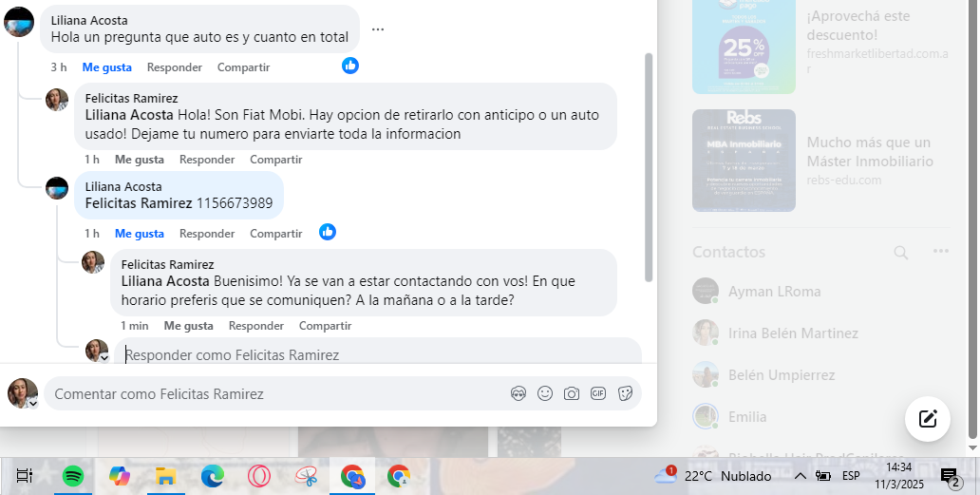980x495 pixels.
Task: Open the new message compose button
Action: click(928, 419)
